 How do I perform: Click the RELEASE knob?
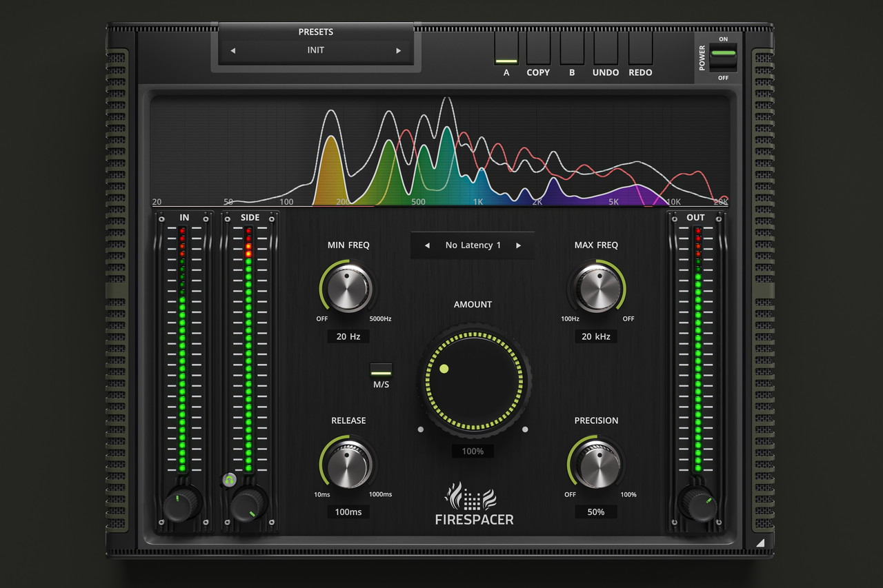coord(348,463)
